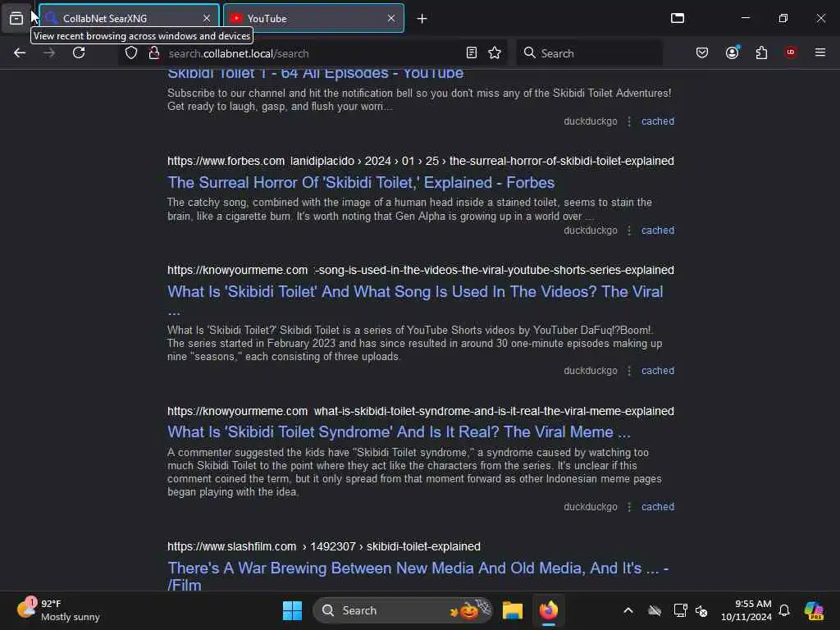Switch to the CollabNet SearXNG tab
The width and height of the screenshot is (840, 630).
pos(129,18)
